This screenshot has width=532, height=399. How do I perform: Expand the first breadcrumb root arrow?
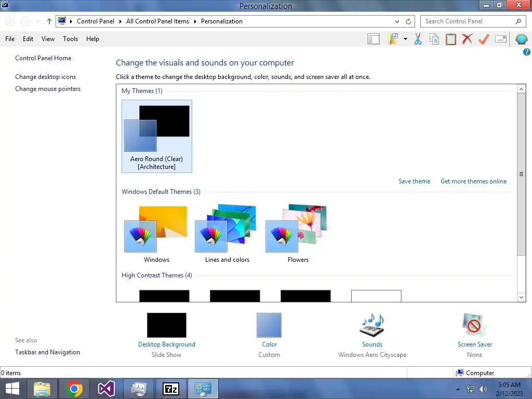71,21
